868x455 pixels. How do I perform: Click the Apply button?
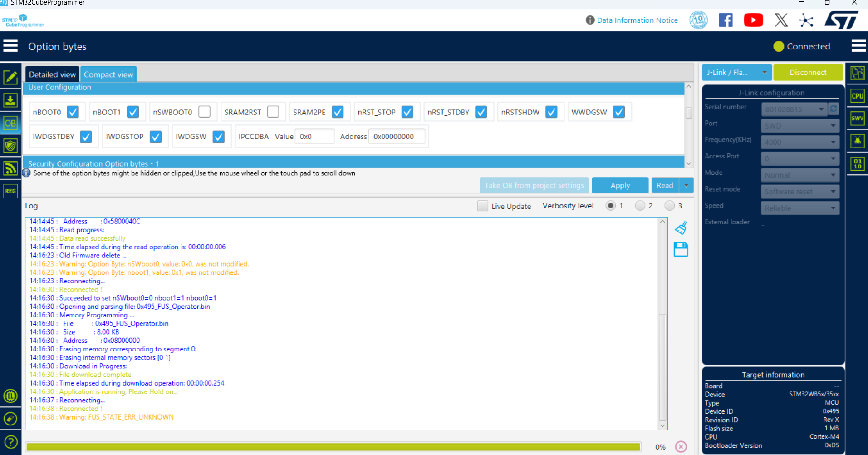[x=620, y=185]
